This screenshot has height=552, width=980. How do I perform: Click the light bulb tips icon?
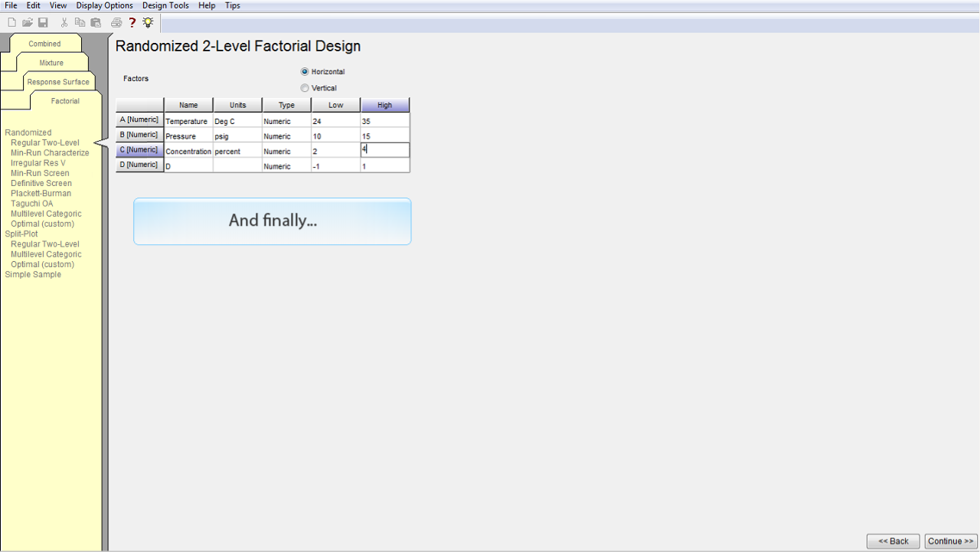coord(148,22)
